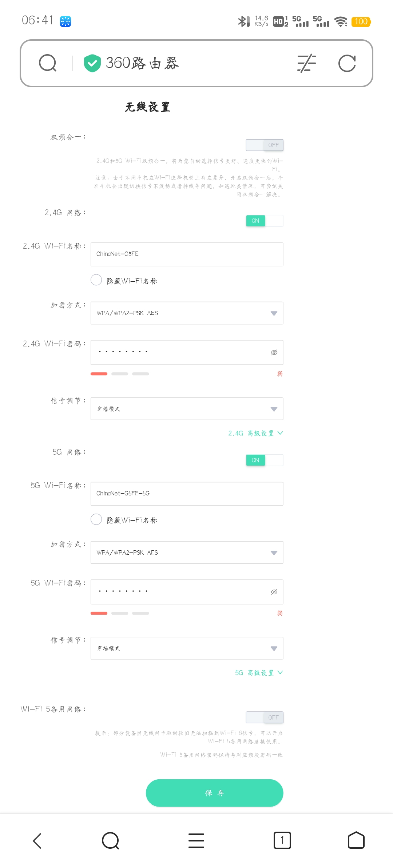Viewport: 393px width, 868px height.
Task: Click the 保存 button
Action: 214,793
